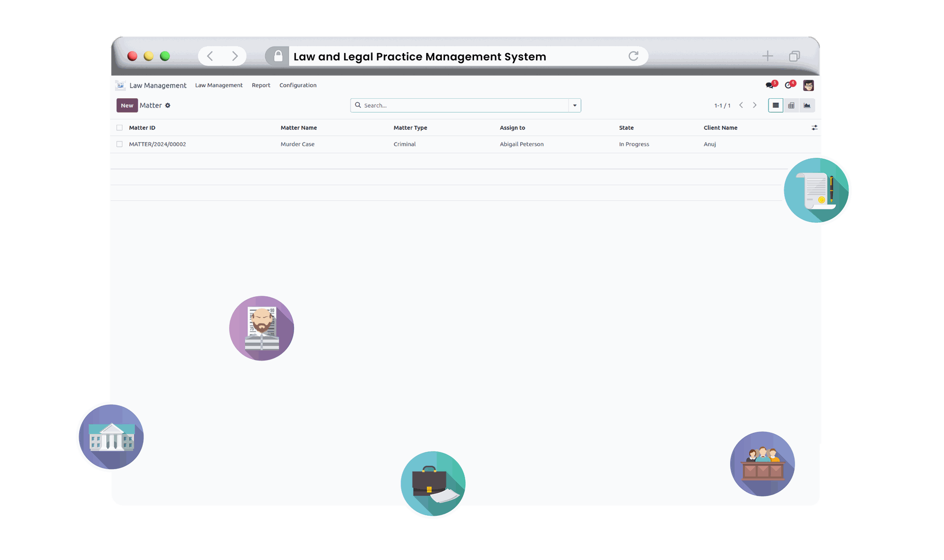944x560 pixels.
Task: Click the New button
Action: point(127,105)
